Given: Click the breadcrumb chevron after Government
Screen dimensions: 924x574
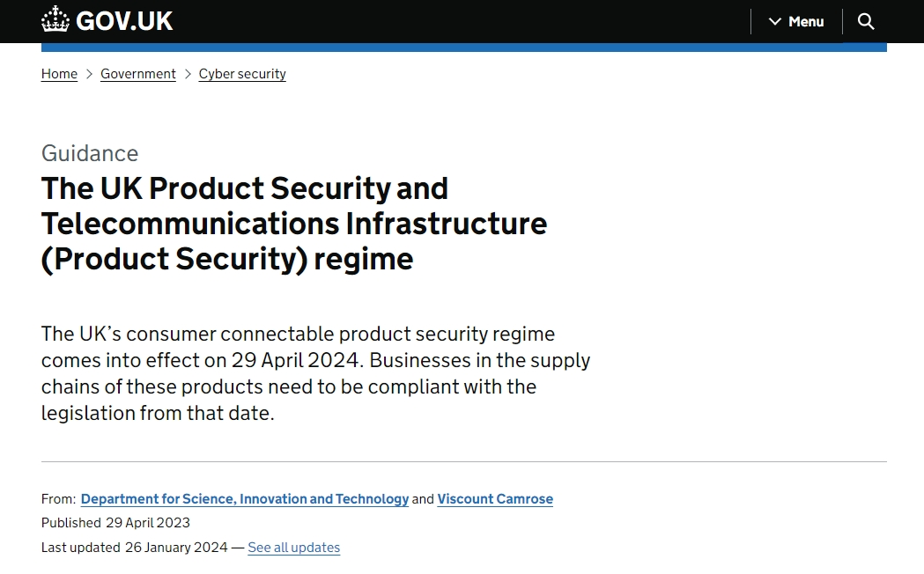Looking at the screenshot, I should coord(188,74).
